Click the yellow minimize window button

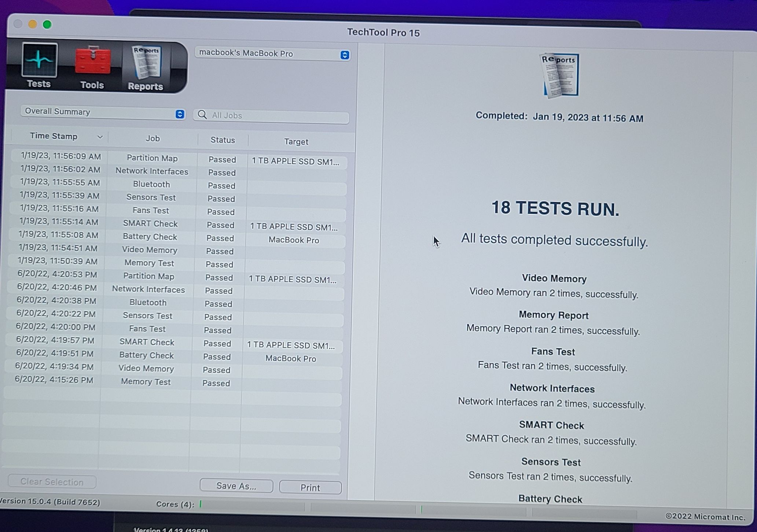(33, 24)
